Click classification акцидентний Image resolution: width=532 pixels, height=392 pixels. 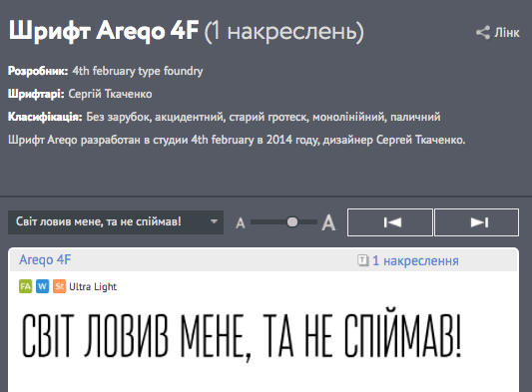[x=190, y=117]
